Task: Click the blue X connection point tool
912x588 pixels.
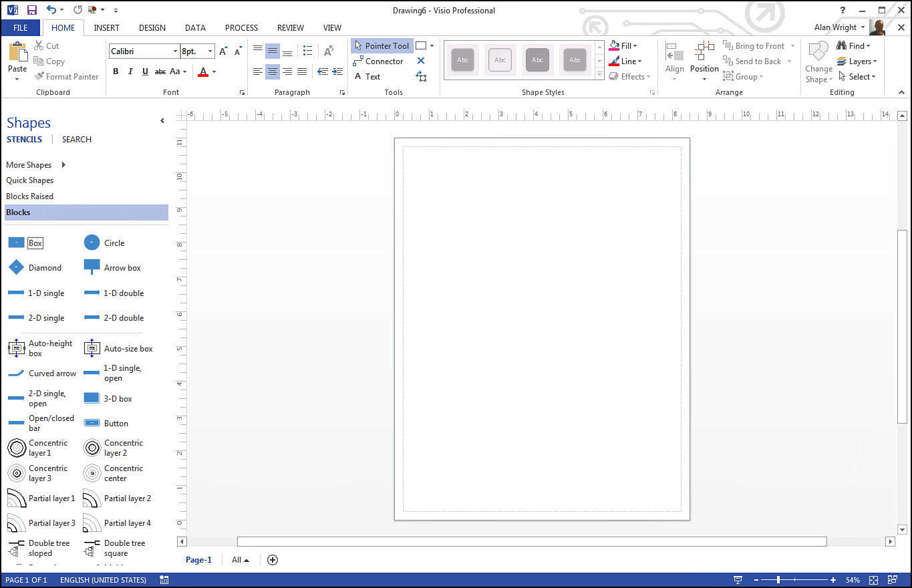Action: (421, 61)
